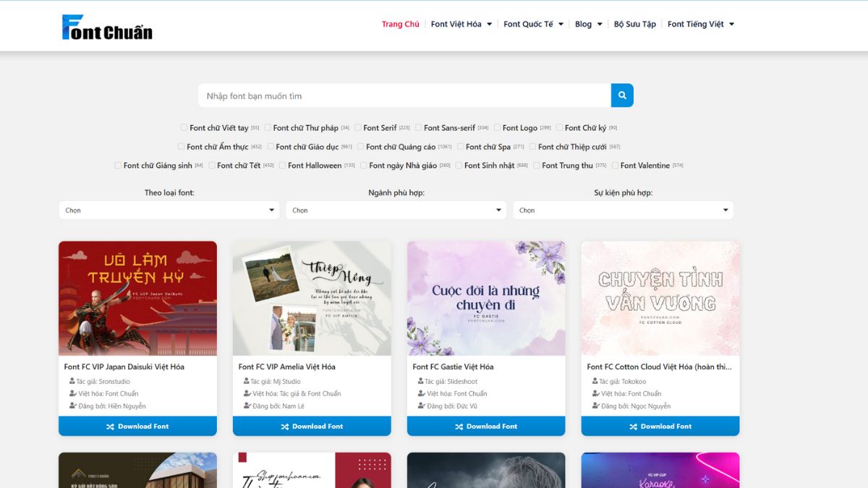Download Font FC Gastie
This screenshot has width=868, height=488.
[x=486, y=427]
